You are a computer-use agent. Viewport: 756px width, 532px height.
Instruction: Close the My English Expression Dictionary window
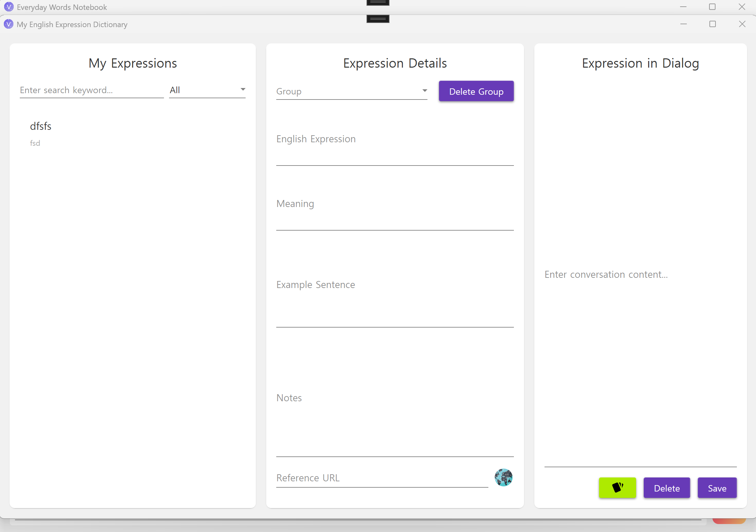coord(742,24)
